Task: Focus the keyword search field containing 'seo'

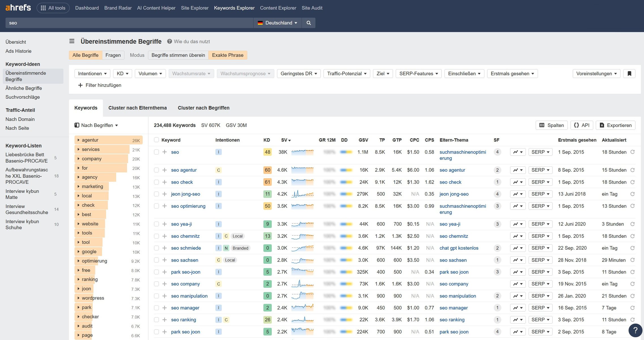Action: coord(129,23)
